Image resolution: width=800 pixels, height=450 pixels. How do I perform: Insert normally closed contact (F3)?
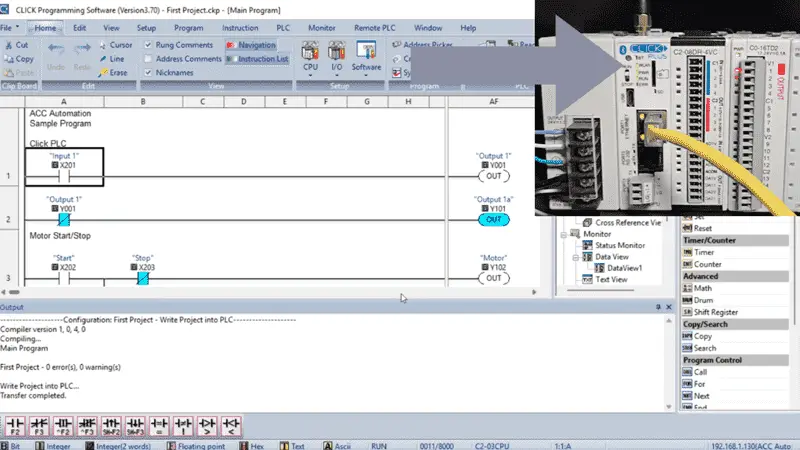(x=39, y=426)
